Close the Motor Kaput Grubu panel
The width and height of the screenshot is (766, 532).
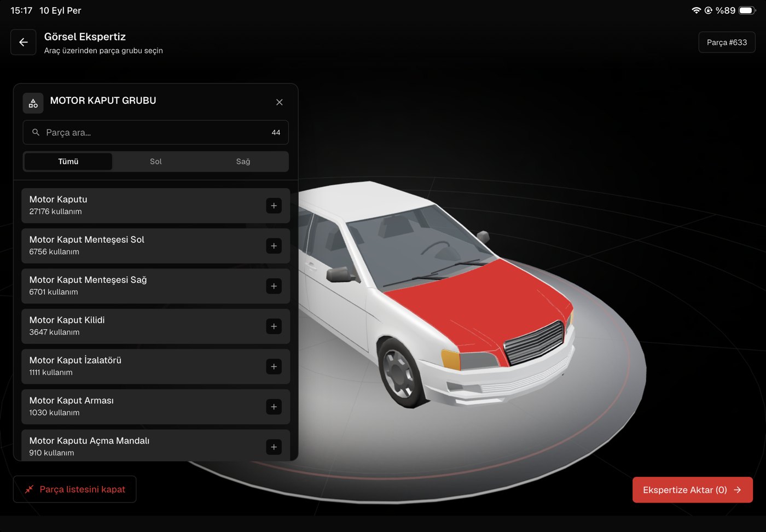click(279, 102)
